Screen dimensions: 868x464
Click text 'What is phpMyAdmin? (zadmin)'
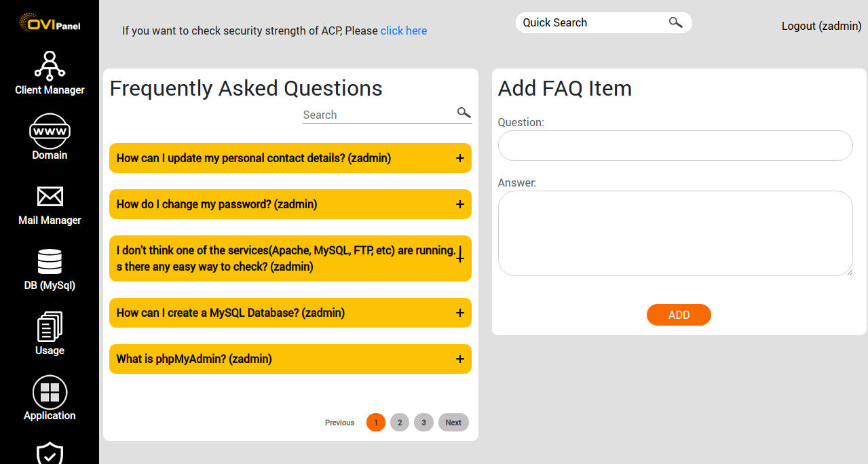coord(194,359)
